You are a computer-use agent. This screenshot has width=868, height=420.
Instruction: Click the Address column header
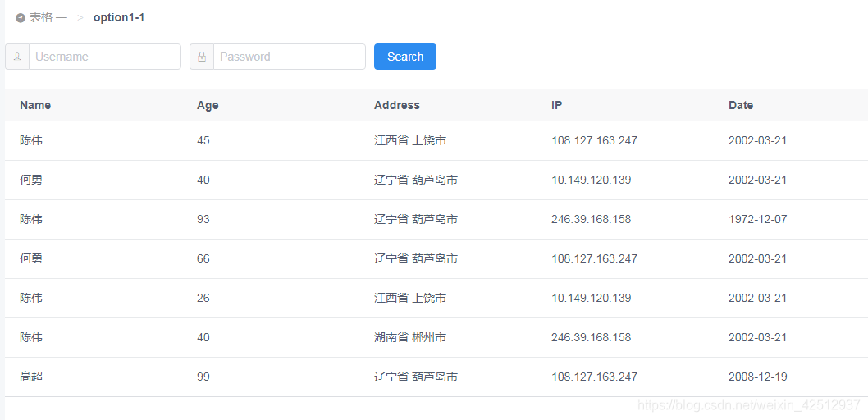[397, 105]
